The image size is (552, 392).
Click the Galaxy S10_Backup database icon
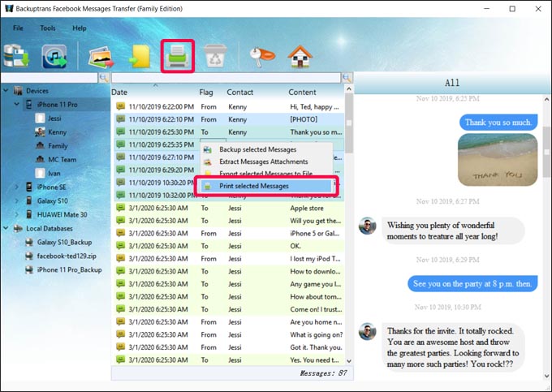point(29,242)
